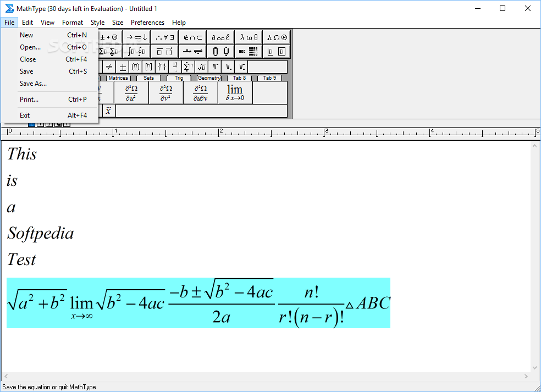Viewport: 541px width, 392px height.
Task: Open the miscellaneous symbols palette (∂∞ℓ)
Action: point(220,37)
